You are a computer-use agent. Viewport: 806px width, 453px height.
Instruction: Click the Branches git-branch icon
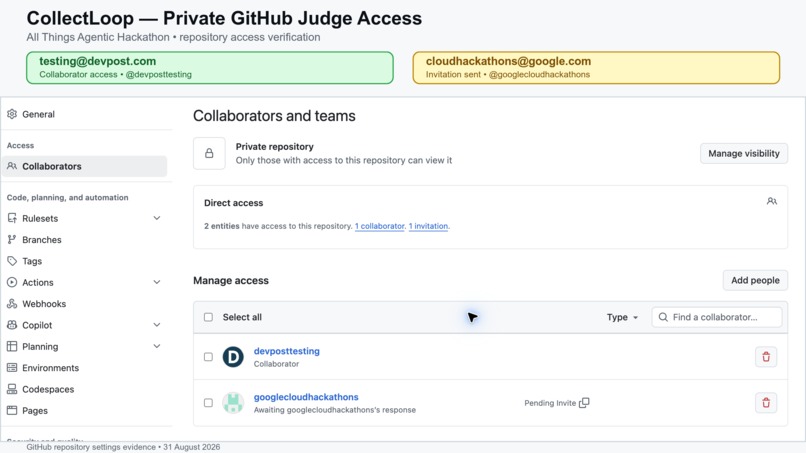pos(12,240)
